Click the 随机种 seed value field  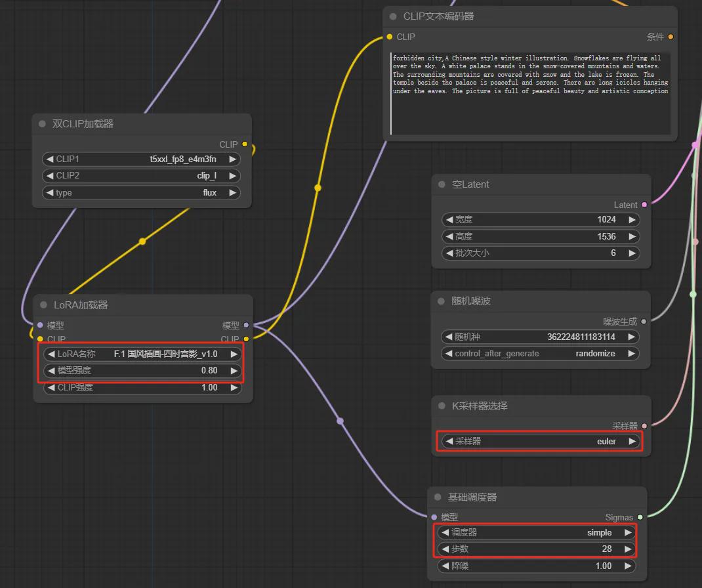point(541,337)
